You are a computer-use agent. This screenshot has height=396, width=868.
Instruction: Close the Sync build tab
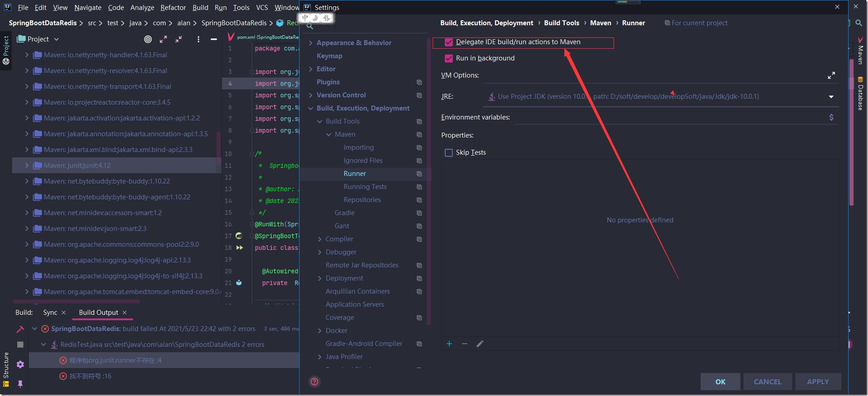[x=64, y=313]
